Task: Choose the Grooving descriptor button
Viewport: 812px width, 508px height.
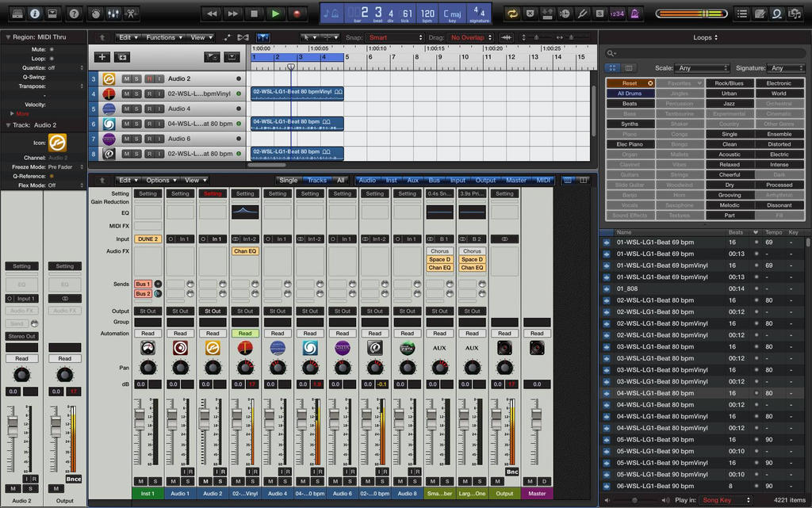Action: pyautogui.click(x=730, y=195)
